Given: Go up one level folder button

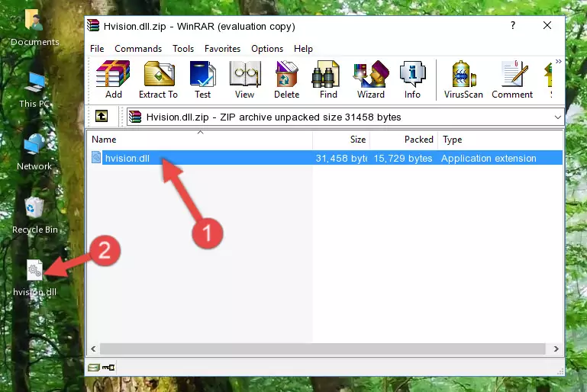Looking at the screenshot, I should pyautogui.click(x=102, y=117).
